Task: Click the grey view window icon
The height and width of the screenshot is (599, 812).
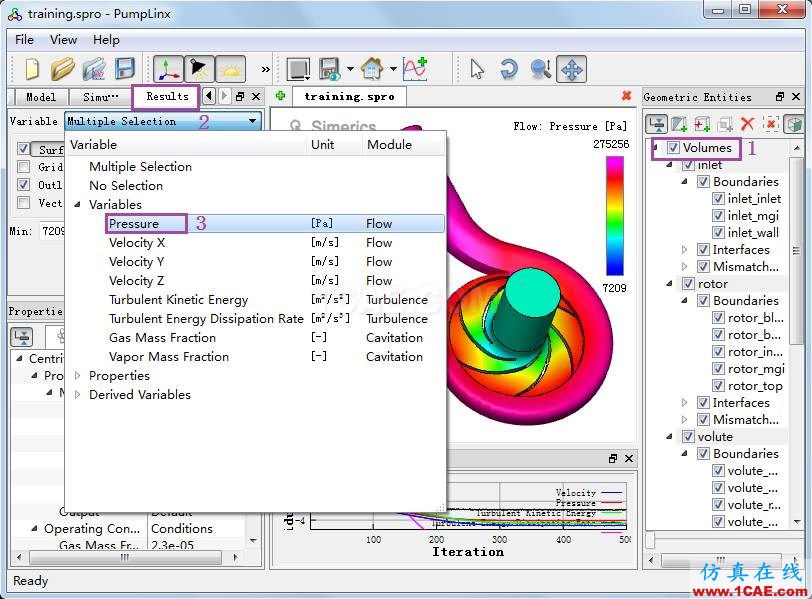Action: pos(298,69)
